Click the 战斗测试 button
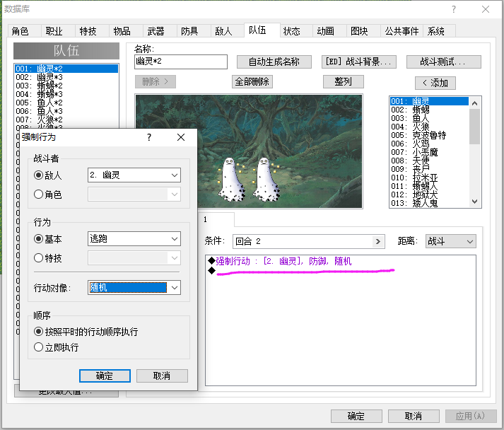This screenshot has height=430, width=504. 444,62
